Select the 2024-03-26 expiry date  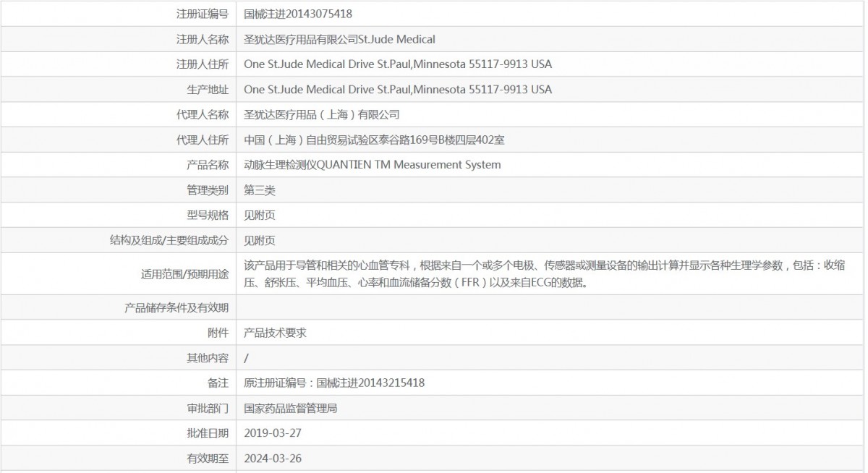click(273, 459)
